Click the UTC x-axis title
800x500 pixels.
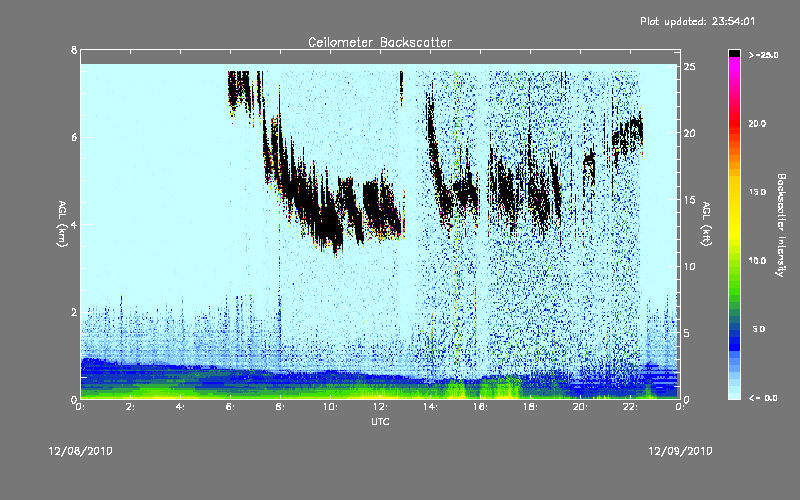(x=380, y=421)
